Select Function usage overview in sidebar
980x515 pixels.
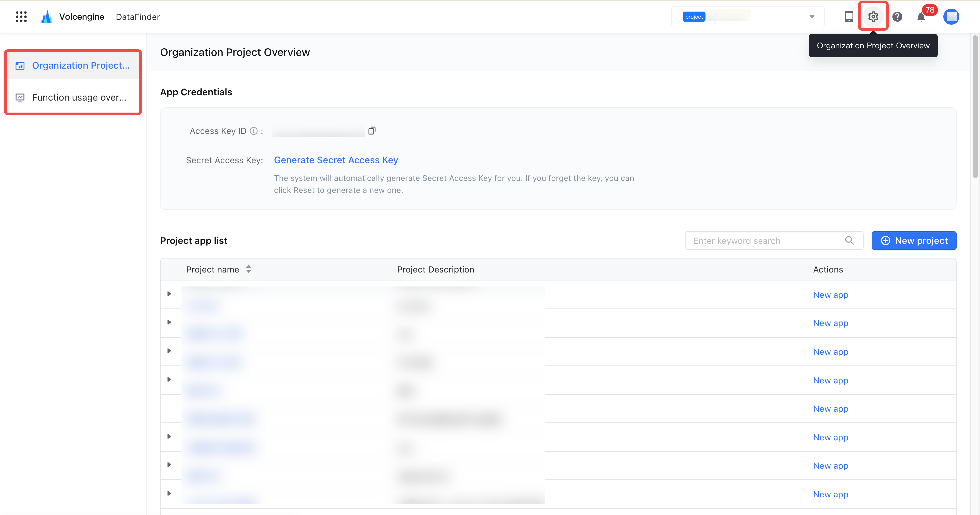(73, 97)
